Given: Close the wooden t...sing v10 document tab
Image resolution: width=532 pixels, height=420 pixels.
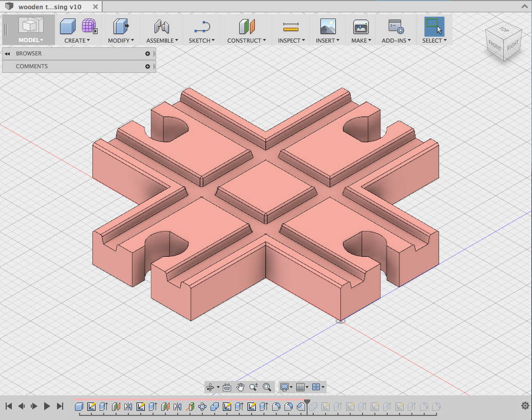Looking at the screenshot, I should tap(96, 7).
